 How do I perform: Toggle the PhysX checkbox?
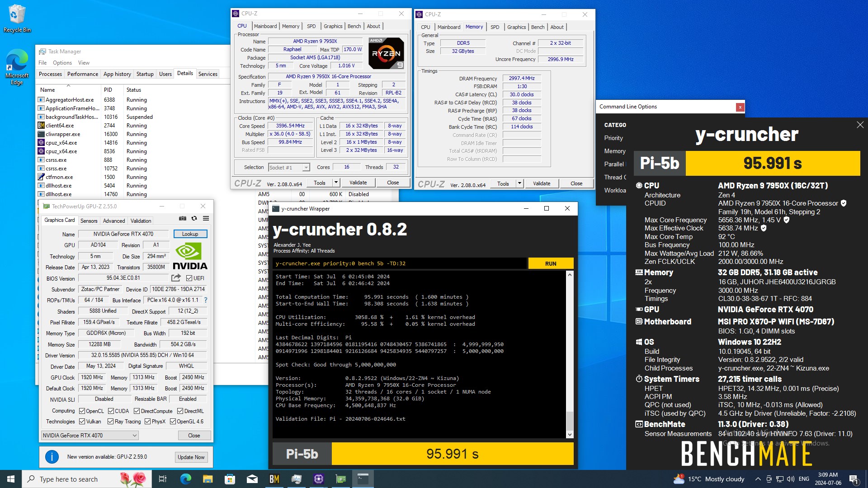point(147,422)
